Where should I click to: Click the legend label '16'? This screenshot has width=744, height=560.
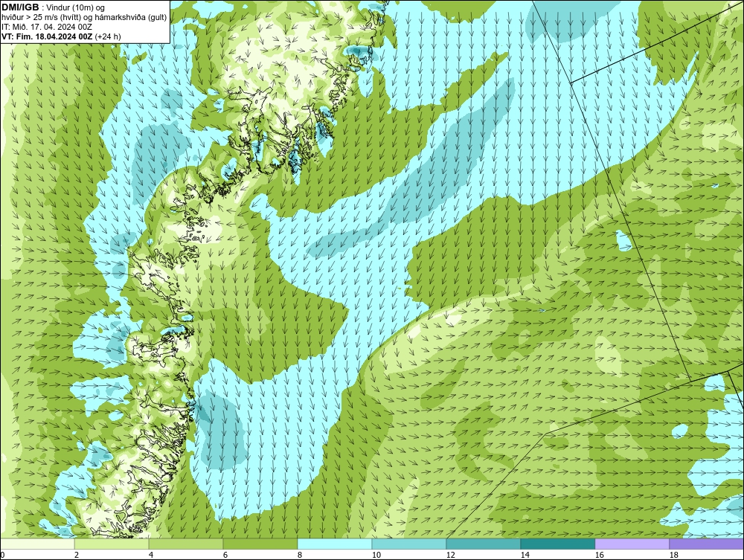(x=599, y=555)
